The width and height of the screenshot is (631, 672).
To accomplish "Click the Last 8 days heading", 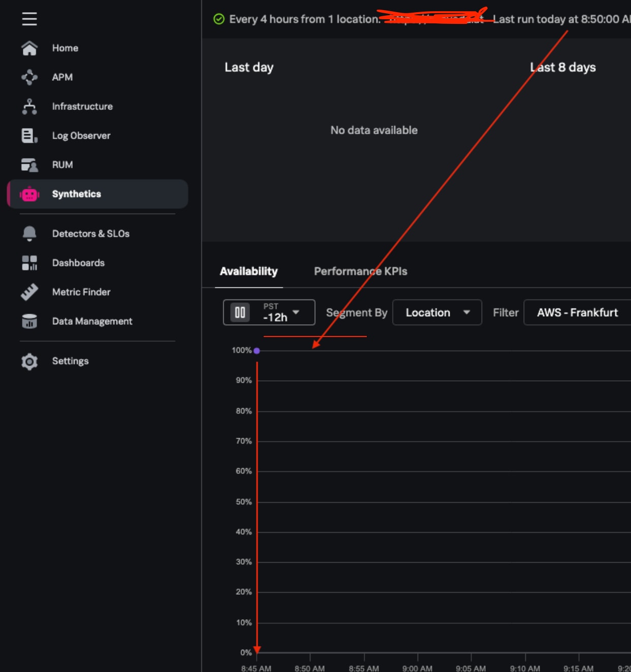I will (563, 68).
